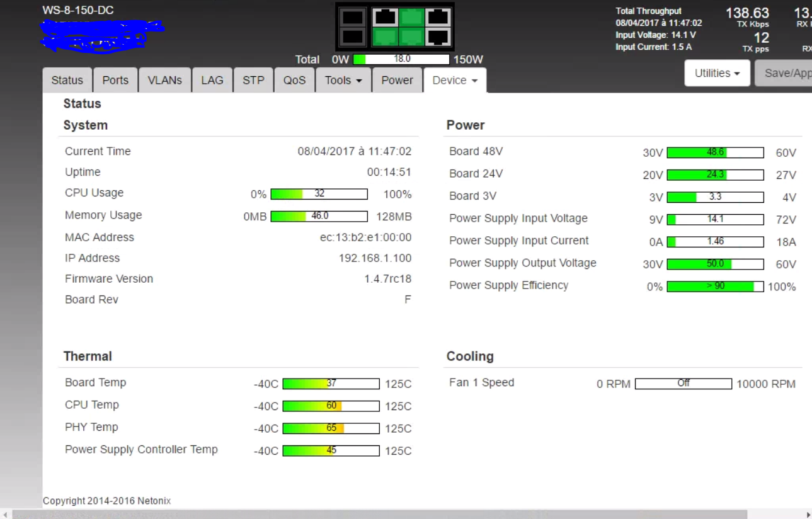Select the inactive bottom-right Ethernet port
Screen dimensions: 812x519
[438, 37]
